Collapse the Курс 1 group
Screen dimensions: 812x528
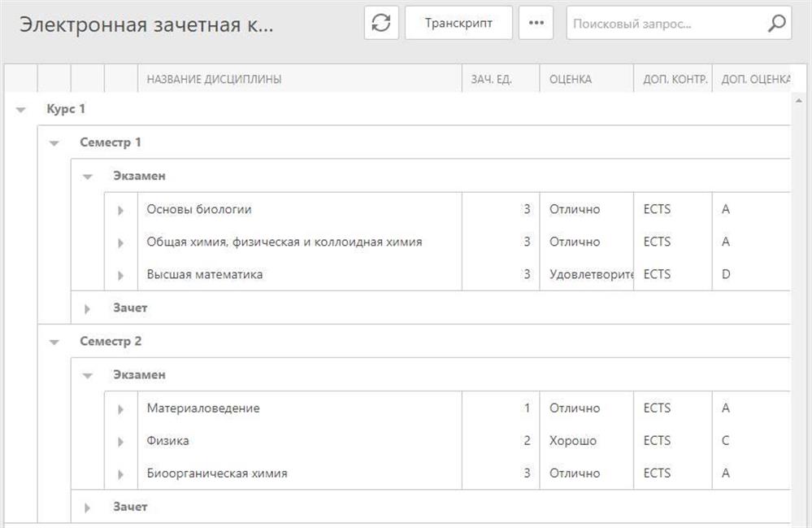click(20, 110)
